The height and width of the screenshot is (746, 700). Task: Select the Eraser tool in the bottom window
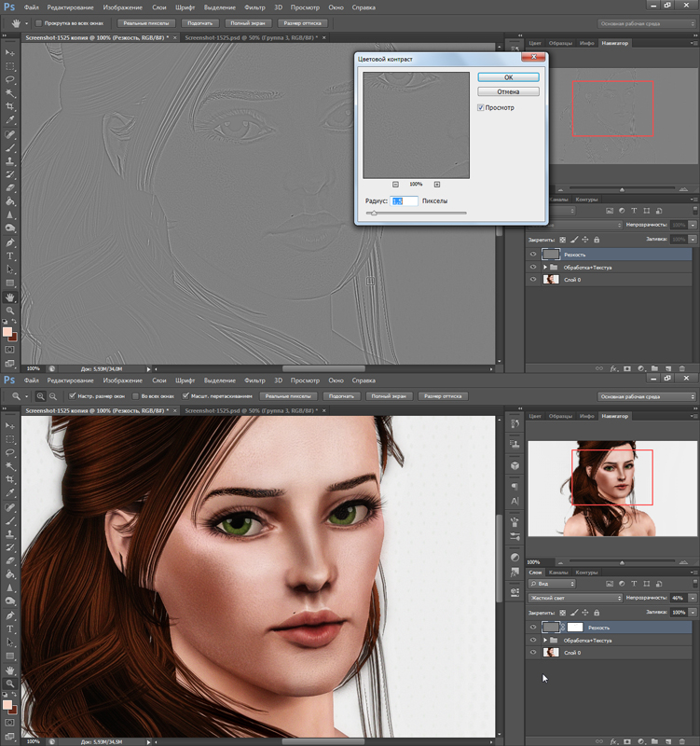pyautogui.click(x=10, y=561)
